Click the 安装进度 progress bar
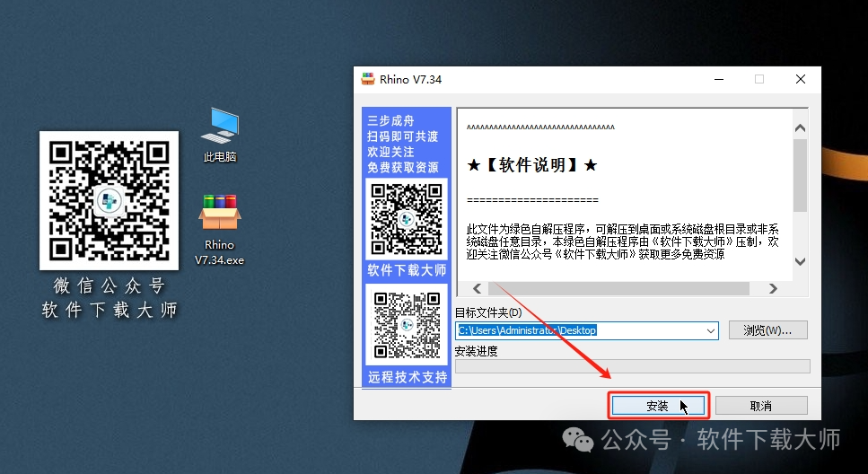868x474 pixels. coord(633,366)
